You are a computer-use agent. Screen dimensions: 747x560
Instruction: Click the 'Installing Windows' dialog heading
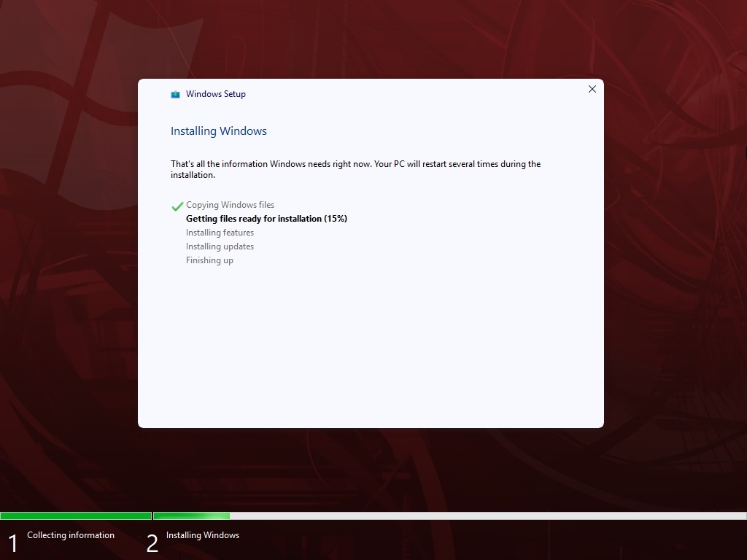(x=219, y=131)
